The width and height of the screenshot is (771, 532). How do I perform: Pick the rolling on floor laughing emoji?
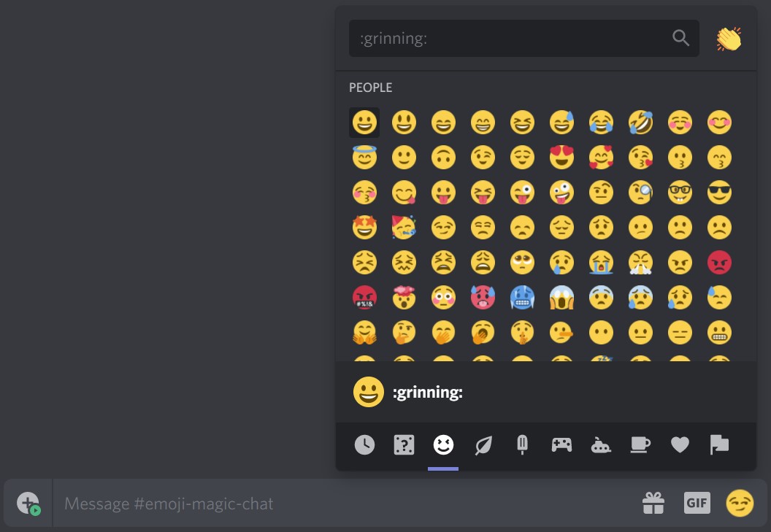[x=640, y=123]
